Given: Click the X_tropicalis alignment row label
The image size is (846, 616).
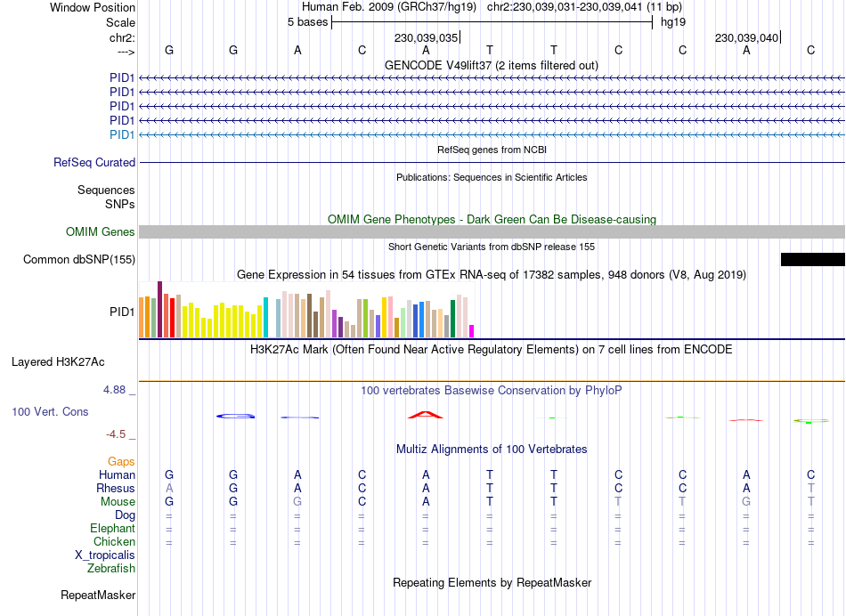Looking at the screenshot, I should click(105, 555).
